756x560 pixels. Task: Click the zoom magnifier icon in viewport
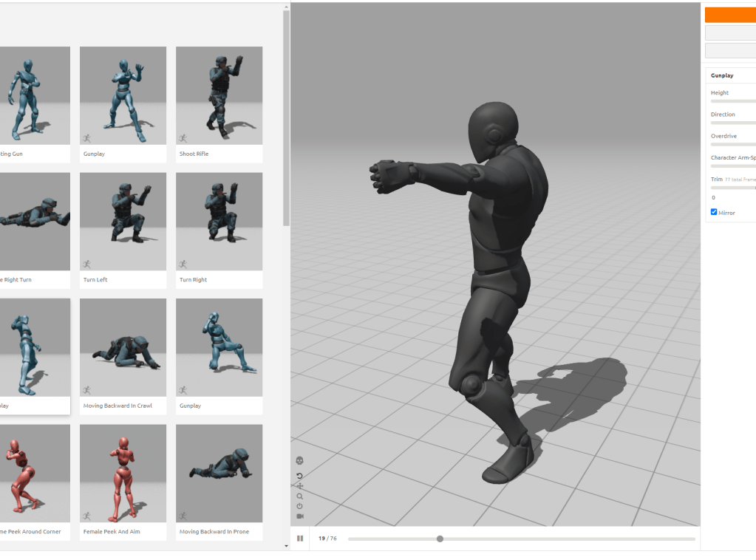[x=299, y=496]
